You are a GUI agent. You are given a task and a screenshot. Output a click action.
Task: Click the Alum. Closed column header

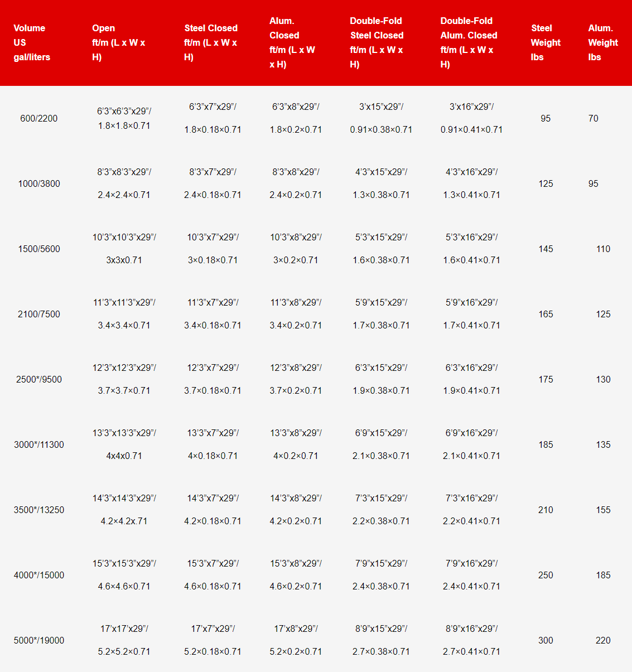(x=292, y=42)
